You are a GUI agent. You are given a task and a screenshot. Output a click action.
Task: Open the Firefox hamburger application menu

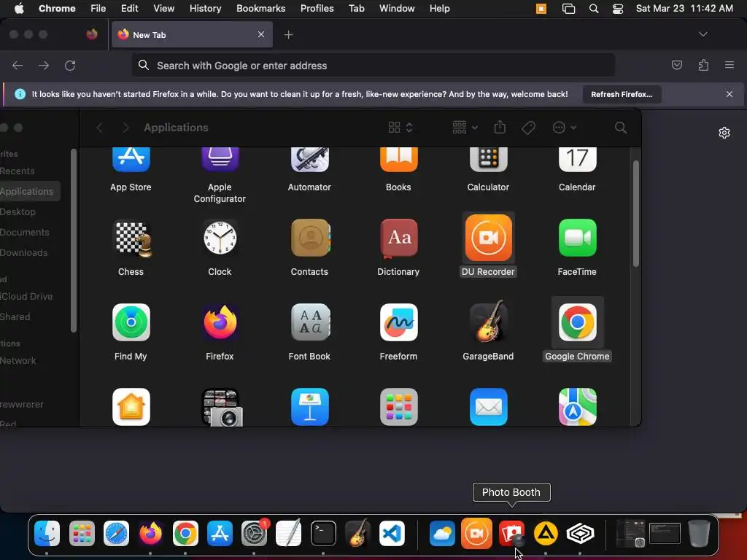(x=729, y=65)
